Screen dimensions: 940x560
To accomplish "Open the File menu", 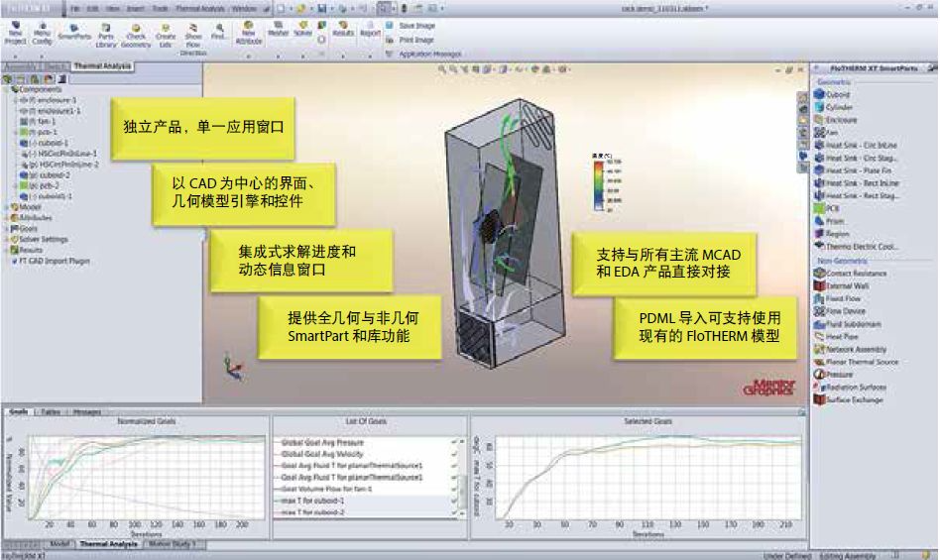I will click(75, 9).
